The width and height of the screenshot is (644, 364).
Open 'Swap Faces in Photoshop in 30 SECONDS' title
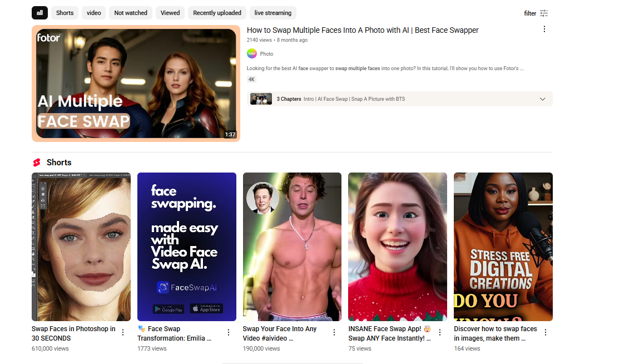73,333
